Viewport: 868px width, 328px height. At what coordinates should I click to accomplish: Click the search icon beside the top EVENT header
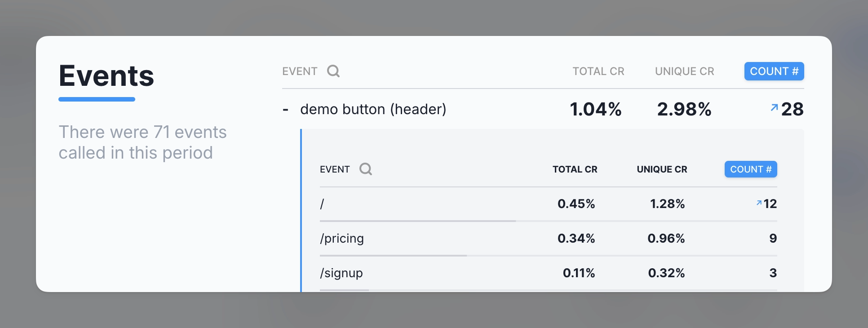[333, 71]
